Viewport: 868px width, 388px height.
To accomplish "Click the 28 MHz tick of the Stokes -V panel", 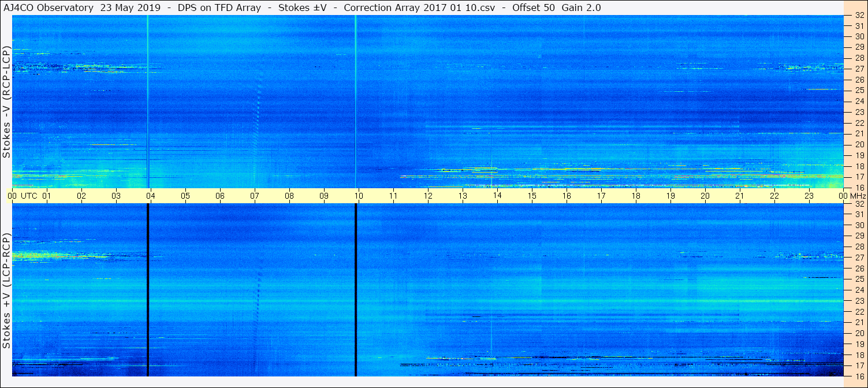I will tap(859, 58).
